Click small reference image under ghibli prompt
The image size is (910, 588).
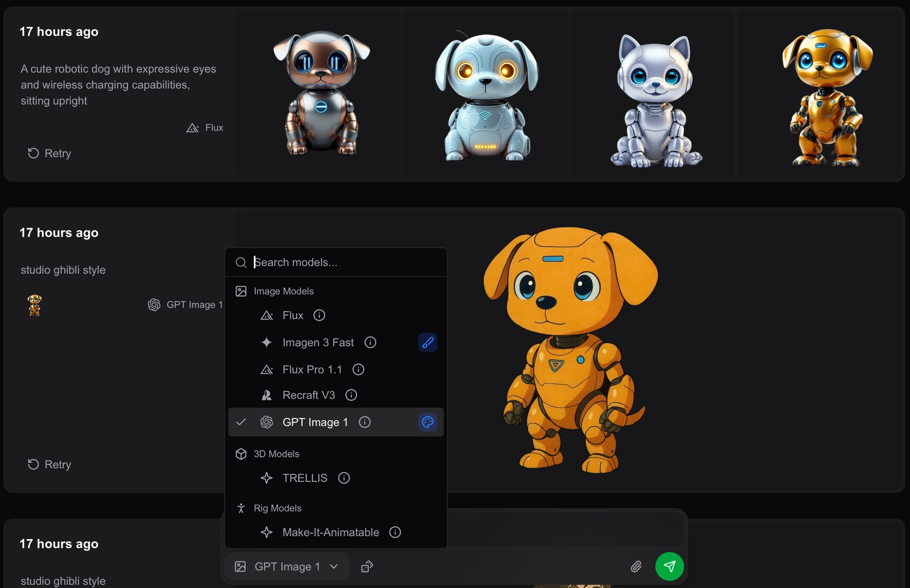tap(35, 305)
